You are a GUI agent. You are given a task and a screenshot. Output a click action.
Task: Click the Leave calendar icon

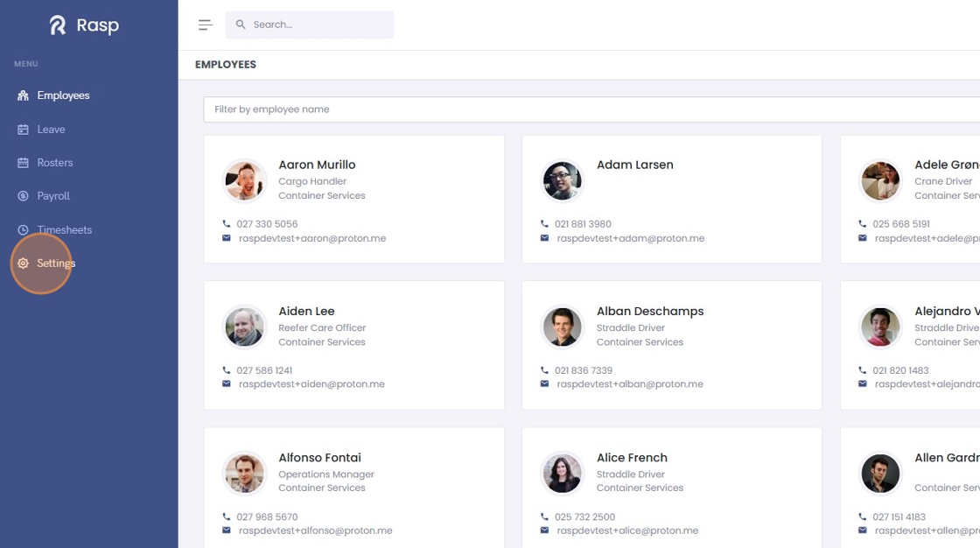click(x=23, y=130)
